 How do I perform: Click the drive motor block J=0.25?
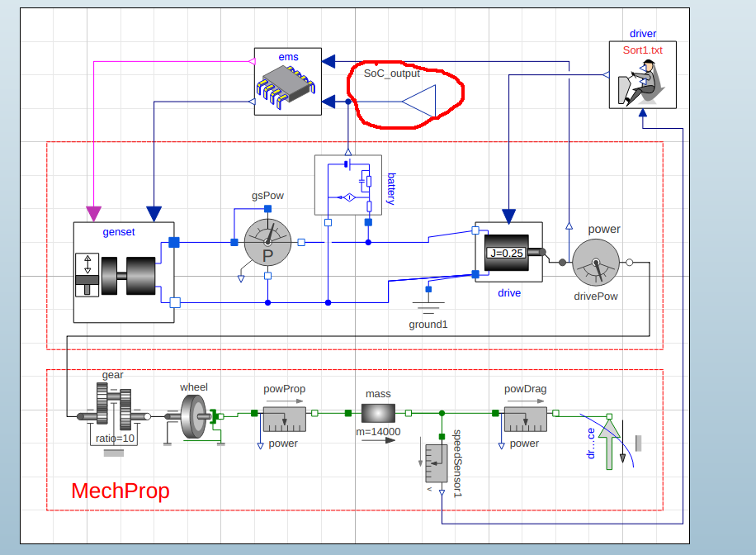[x=508, y=253]
